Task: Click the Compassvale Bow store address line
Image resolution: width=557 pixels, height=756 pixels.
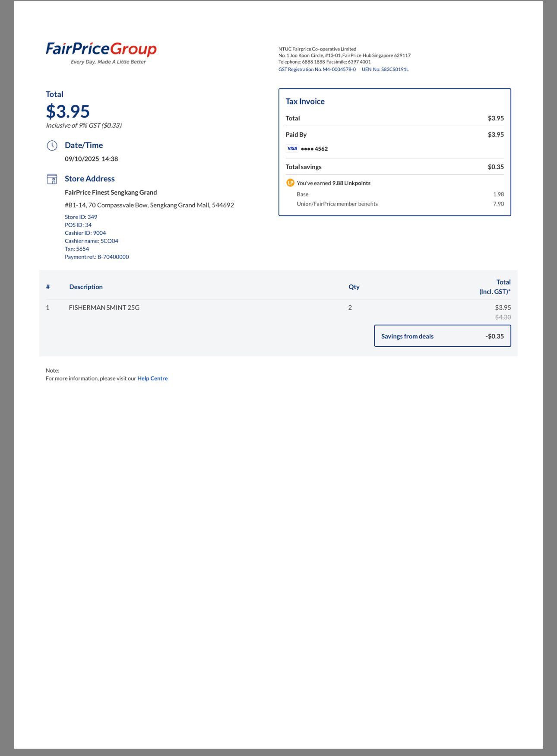Action: coord(149,205)
